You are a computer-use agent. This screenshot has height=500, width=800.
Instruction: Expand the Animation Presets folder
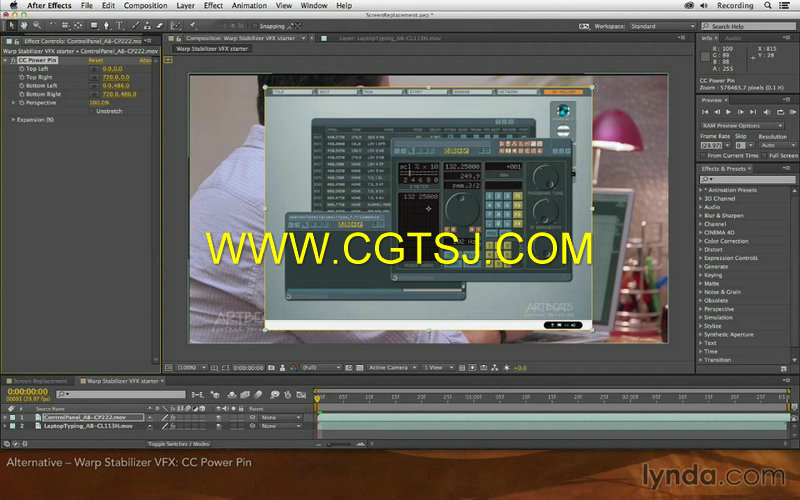701,190
